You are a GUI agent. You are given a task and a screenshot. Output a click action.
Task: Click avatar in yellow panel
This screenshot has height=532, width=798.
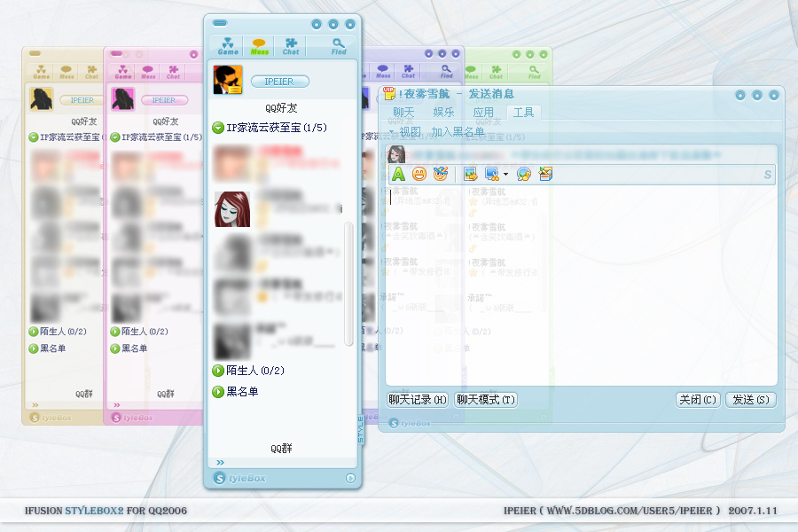[x=41, y=98]
